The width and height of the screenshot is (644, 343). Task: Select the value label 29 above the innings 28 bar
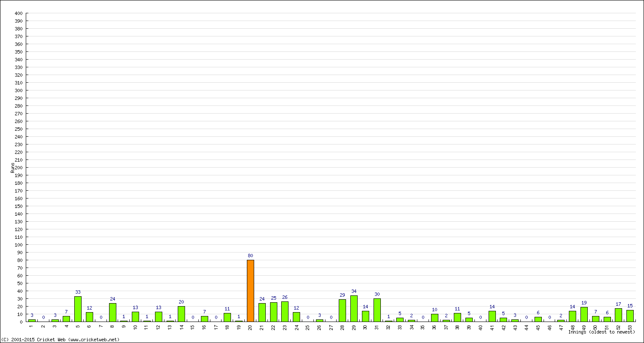[x=342, y=295]
